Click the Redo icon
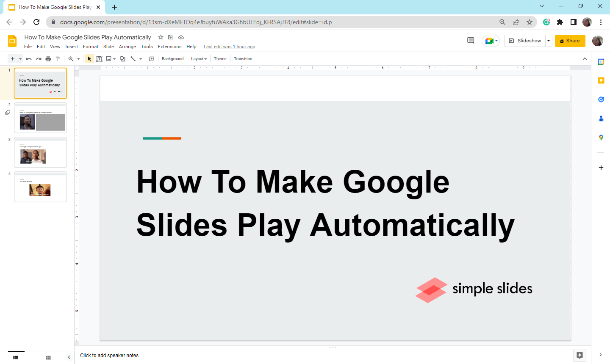 pyautogui.click(x=39, y=58)
